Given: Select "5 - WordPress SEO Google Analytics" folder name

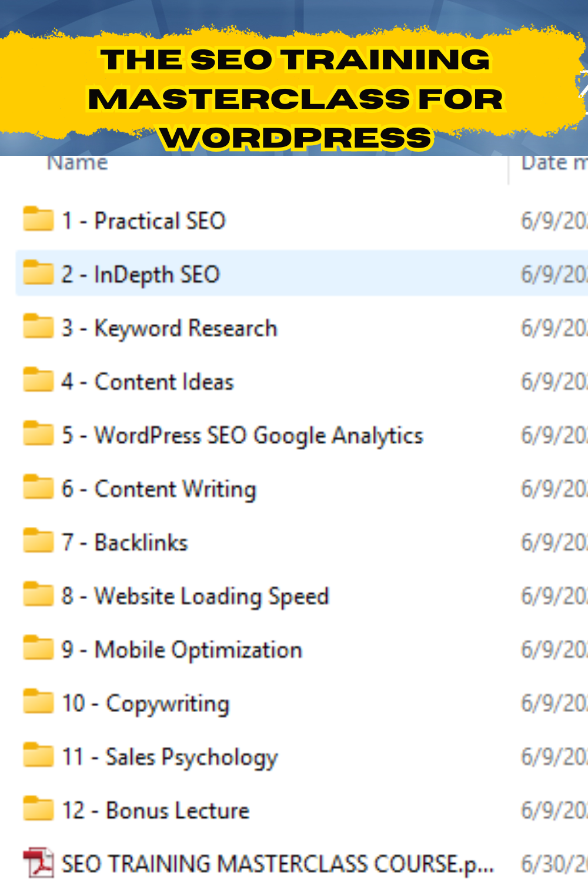Looking at the screenshot, I should point(242,436).
